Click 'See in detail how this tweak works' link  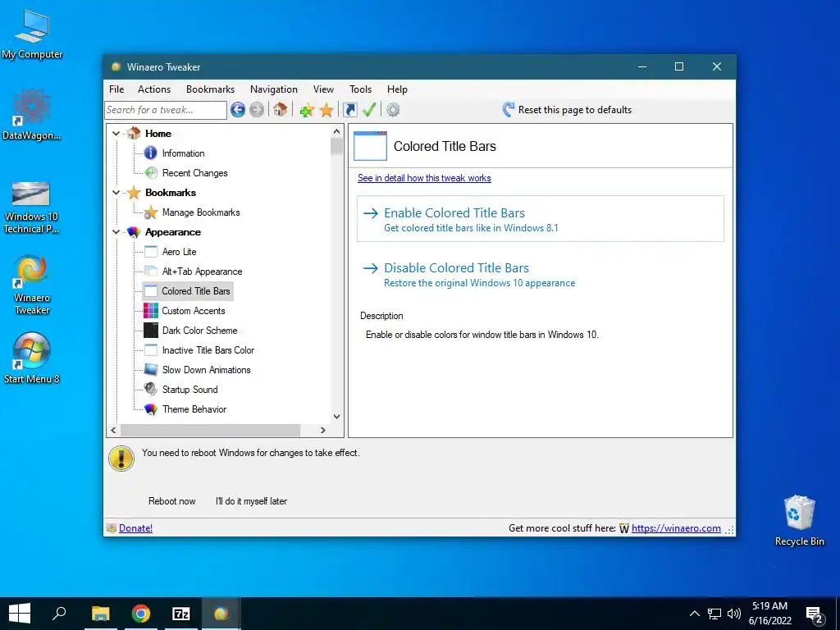[x=424, y=178]
